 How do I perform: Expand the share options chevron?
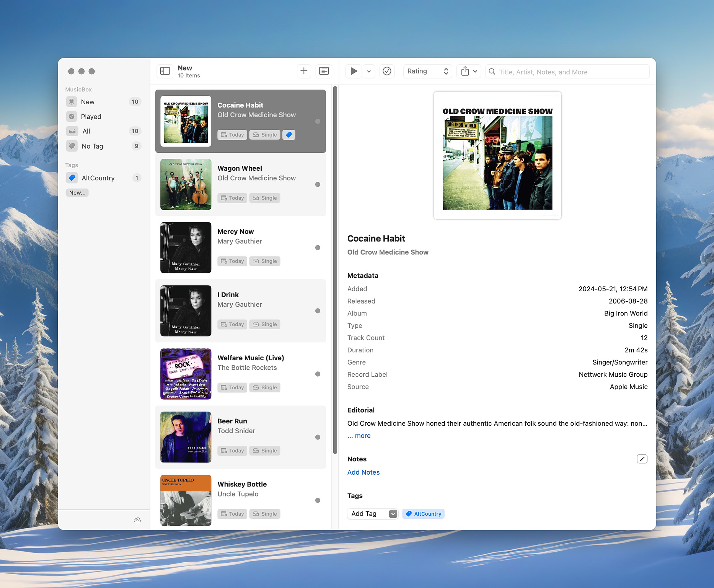click(475, 71)
